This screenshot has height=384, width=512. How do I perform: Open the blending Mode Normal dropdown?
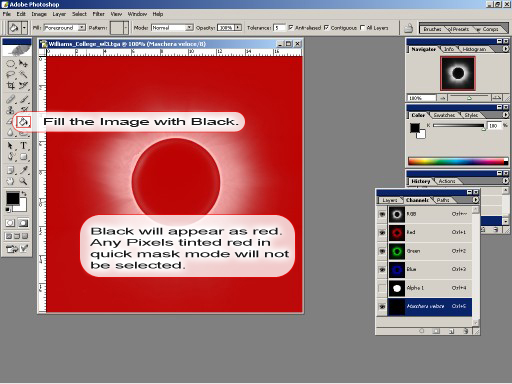pyautogui.click(x=189, y=28)
